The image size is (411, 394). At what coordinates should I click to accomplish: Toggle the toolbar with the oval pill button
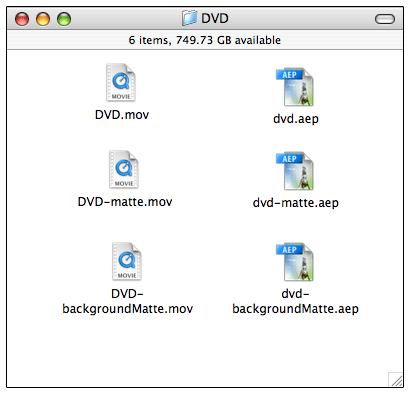[x=385, y=19]
